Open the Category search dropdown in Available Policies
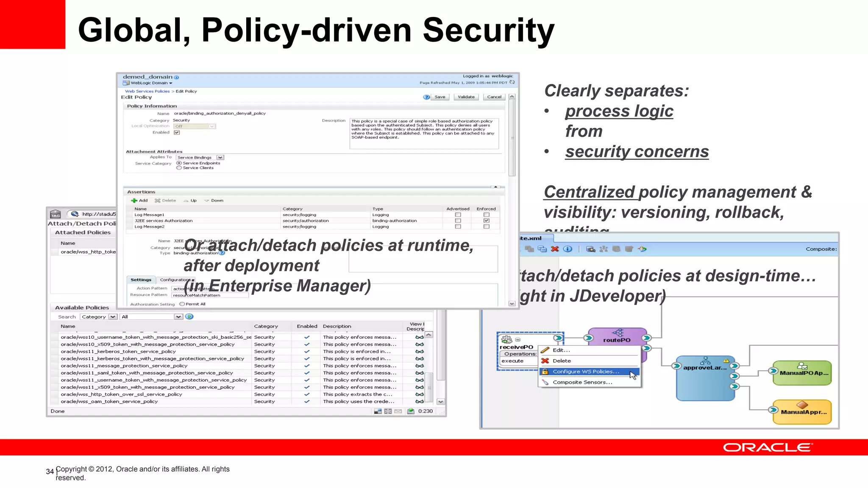Image resolution: width=868 pixels, height=488 pixels. (98, 317)
